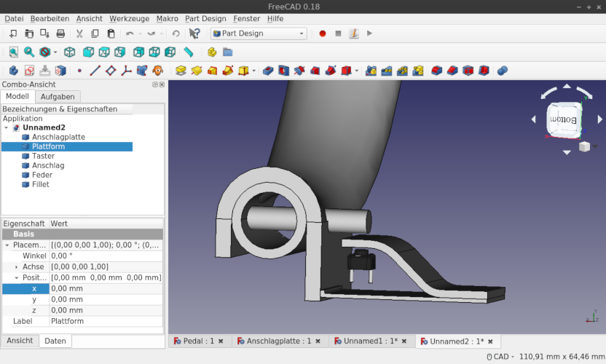606x364 pixels.
Task: Click the Pad extrude tool icon
Action: 181,71
